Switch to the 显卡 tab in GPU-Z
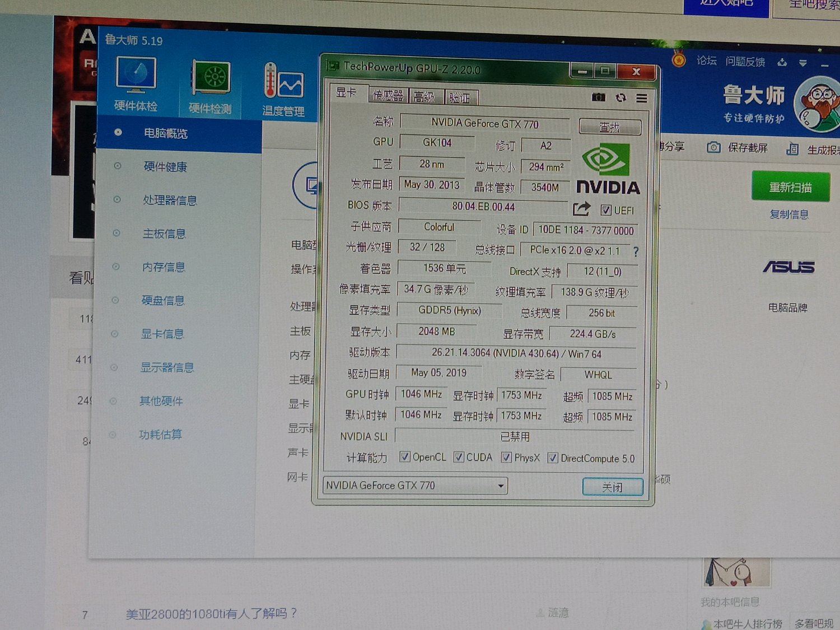 coord(346,93)
